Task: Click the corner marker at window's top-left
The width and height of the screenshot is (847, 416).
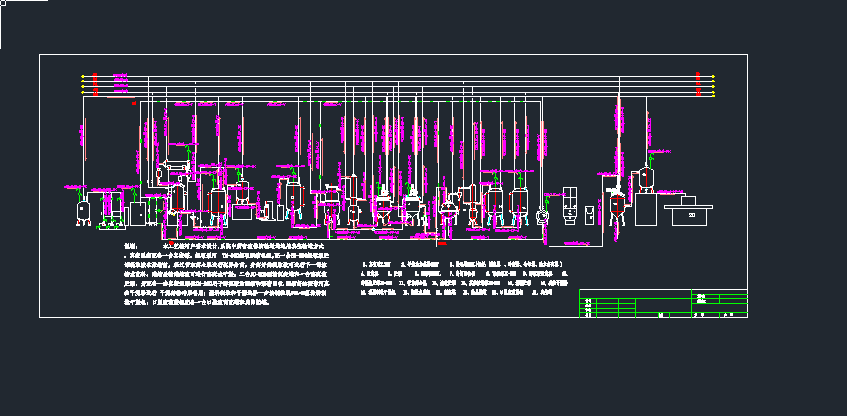Action: coord(3,3)
